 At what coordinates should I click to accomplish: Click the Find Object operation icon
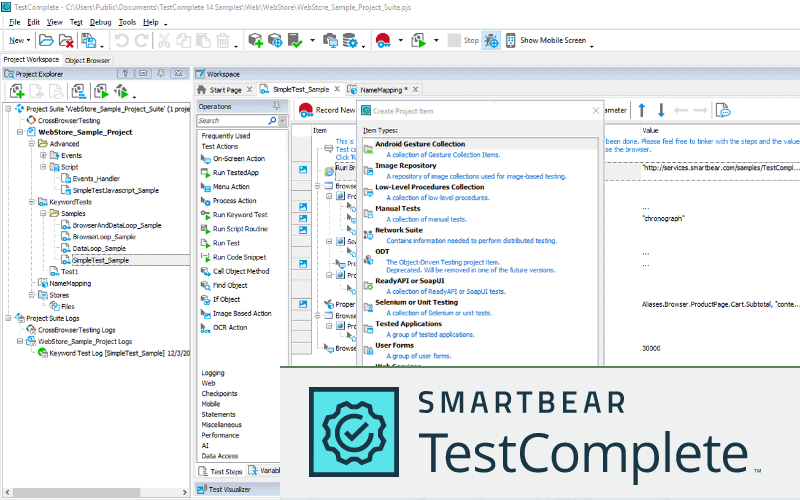[x=205, y=286]
